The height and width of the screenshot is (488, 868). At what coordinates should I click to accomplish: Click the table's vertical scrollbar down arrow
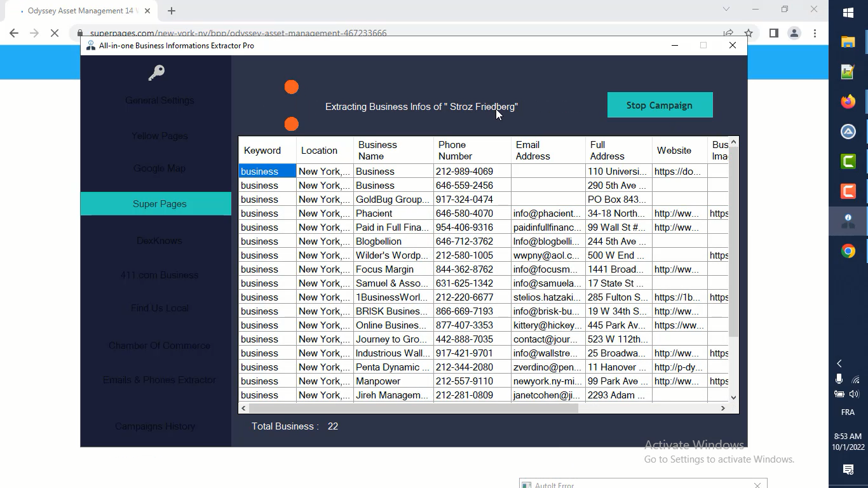(x=733, y=397)
